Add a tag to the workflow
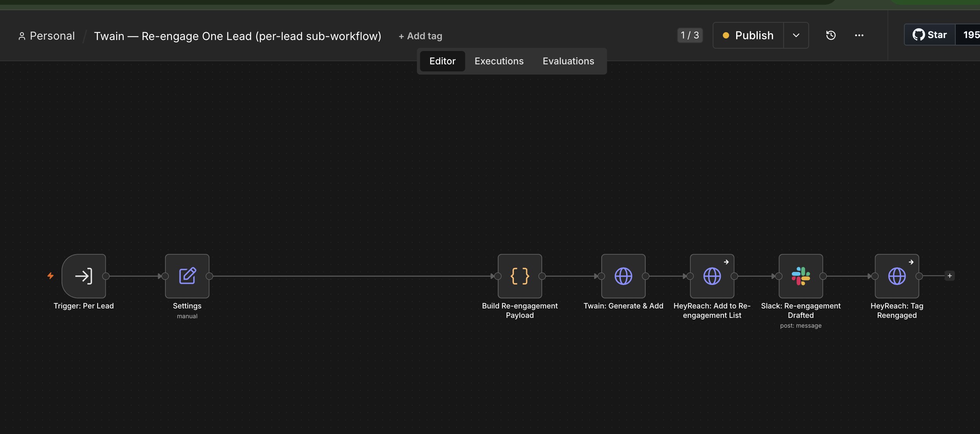This screenshot has height=434, width=980. [420, 36]
